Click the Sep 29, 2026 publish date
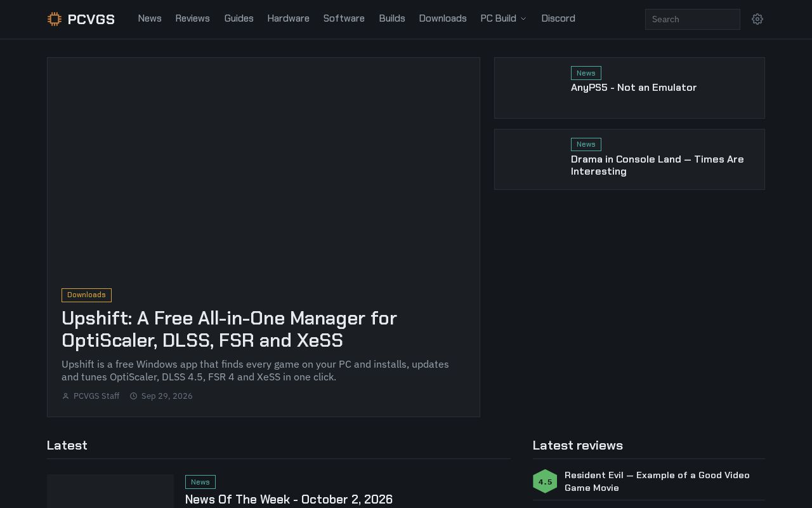Image resolution: width=812 pixels, height=508 pixels. tap(167, 396)
